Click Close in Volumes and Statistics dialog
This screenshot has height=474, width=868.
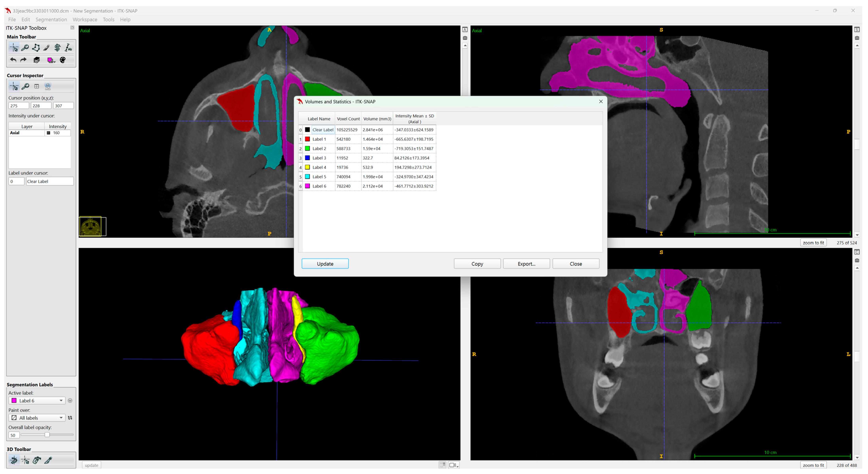click(x=576, y=264)
